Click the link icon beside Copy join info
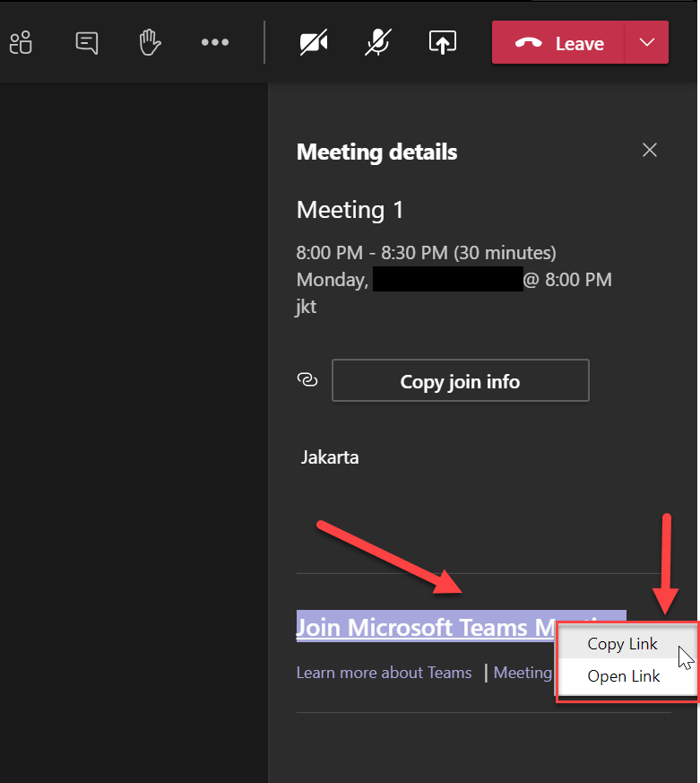The image size is (700, 783). [x=307, y=380]
